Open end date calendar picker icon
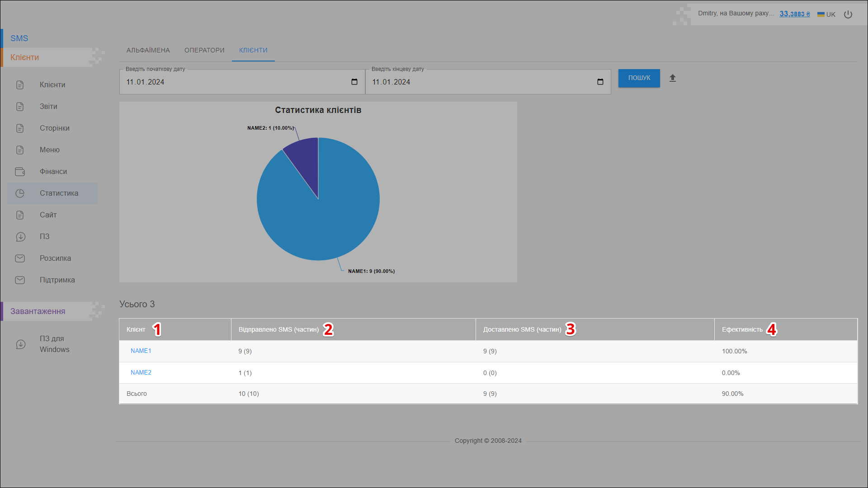 click(x=600, y=82)
